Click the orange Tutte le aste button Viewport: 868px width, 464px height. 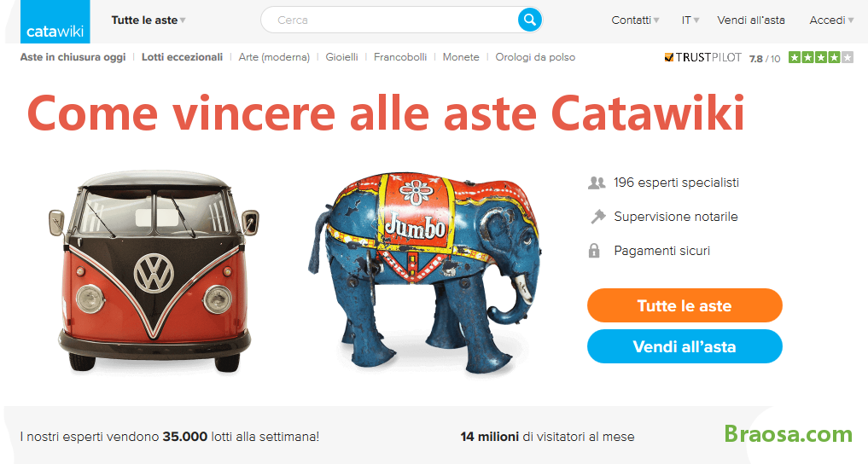(x=684, y=305)
